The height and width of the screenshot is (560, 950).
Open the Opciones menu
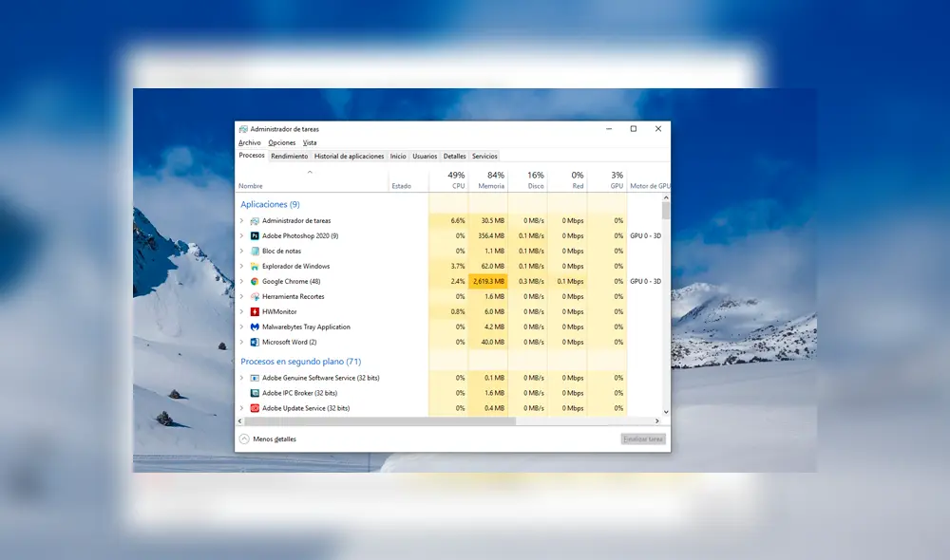[281, 142]
